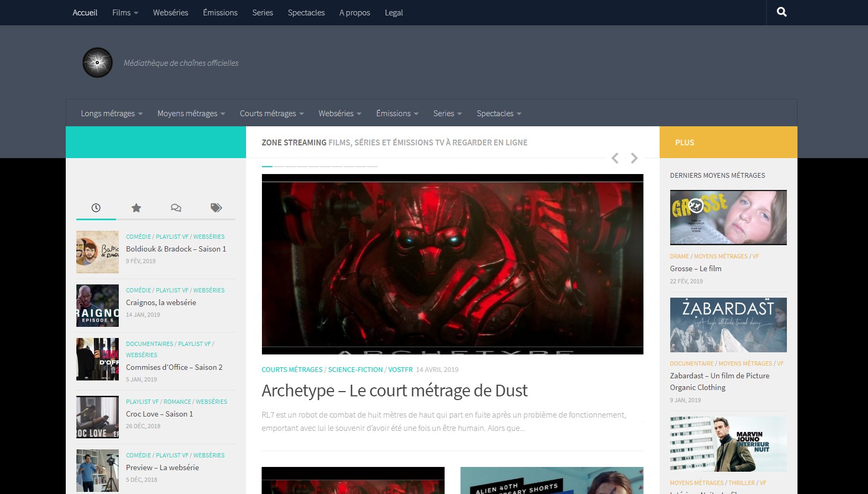
Task: Expand the Longs métrages dropdown menu
Action: [x=111, y=114]
